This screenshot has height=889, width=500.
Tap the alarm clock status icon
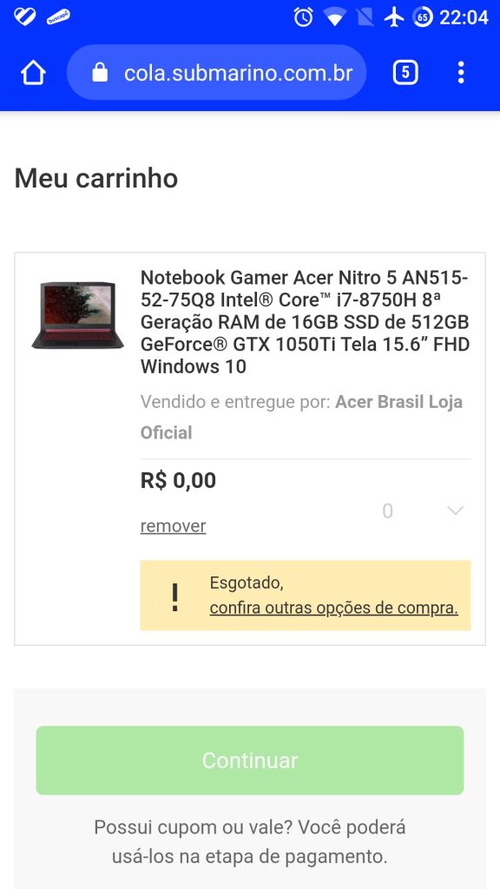[303, 17]
